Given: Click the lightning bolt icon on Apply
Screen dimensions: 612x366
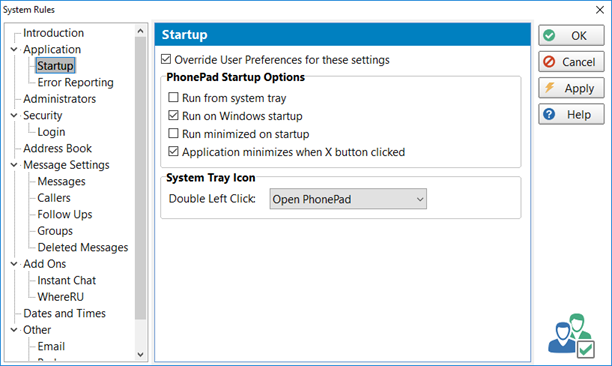Looking at the screenshot, I should click(x=550, y=88).
